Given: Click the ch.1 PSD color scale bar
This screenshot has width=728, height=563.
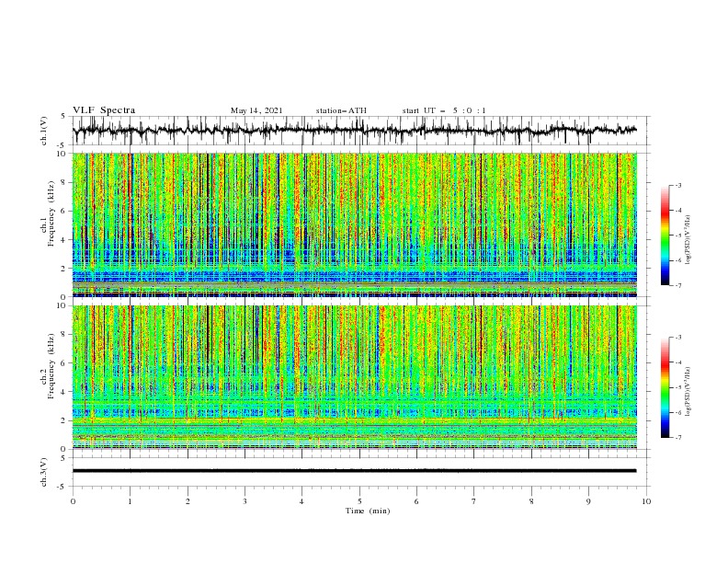Looking at the screenshot, I should point(665,236).
